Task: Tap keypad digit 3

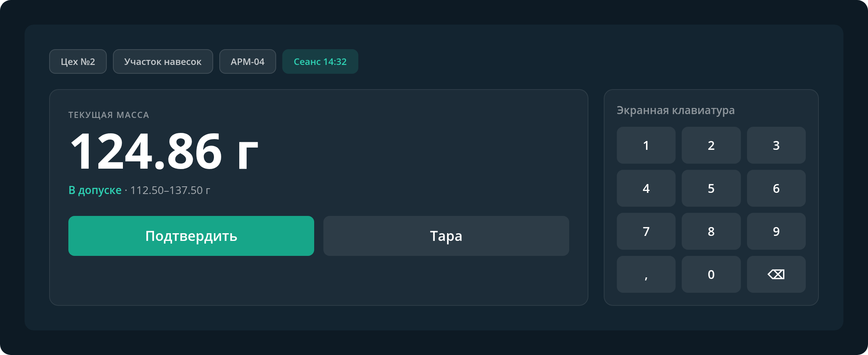Action: (776, 145)
